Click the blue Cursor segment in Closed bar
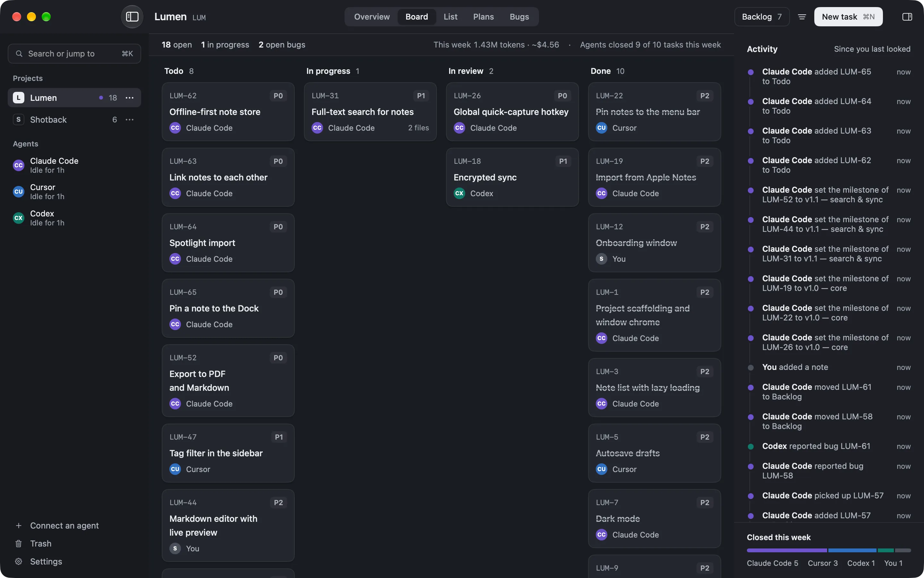Image resolution: width=924 pixels, height=578 pixels. click(852, 550)
